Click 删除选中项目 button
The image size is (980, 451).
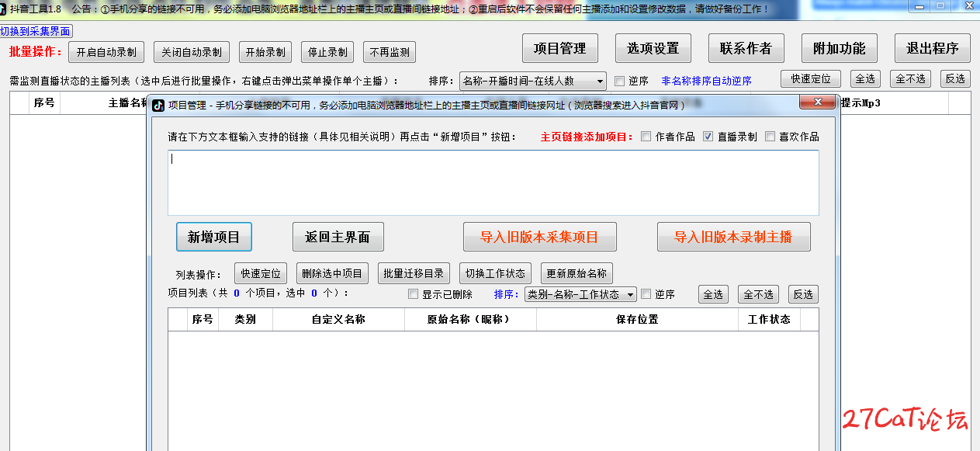(333, 273)
